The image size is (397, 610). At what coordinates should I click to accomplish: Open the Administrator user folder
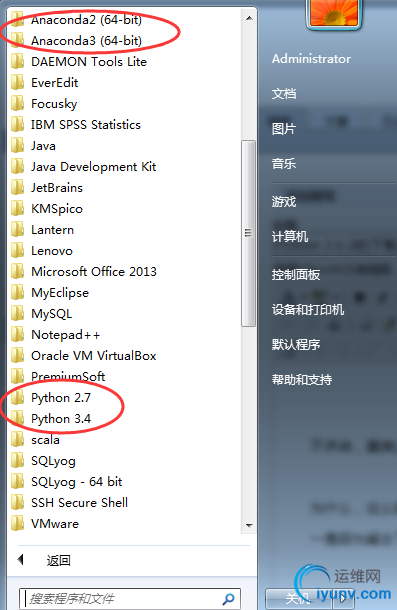(x=311, y=59)
